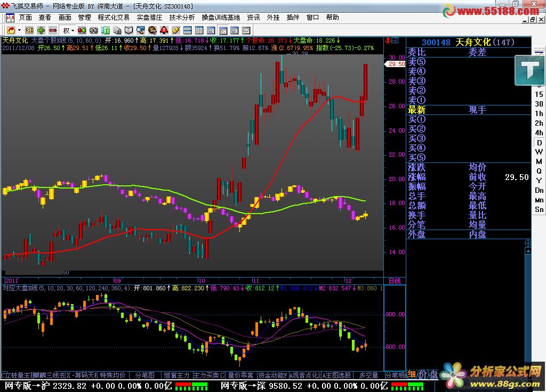The image size is (546, 392).
Task: Click the green four-way arrows icon
Action: [x=41, y=30]
